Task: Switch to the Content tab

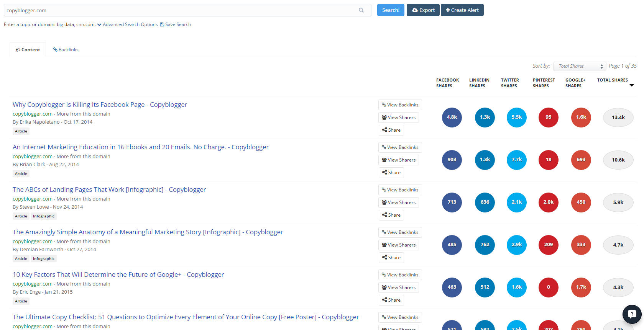Action: pyautogui.click(x=28, y=50)
